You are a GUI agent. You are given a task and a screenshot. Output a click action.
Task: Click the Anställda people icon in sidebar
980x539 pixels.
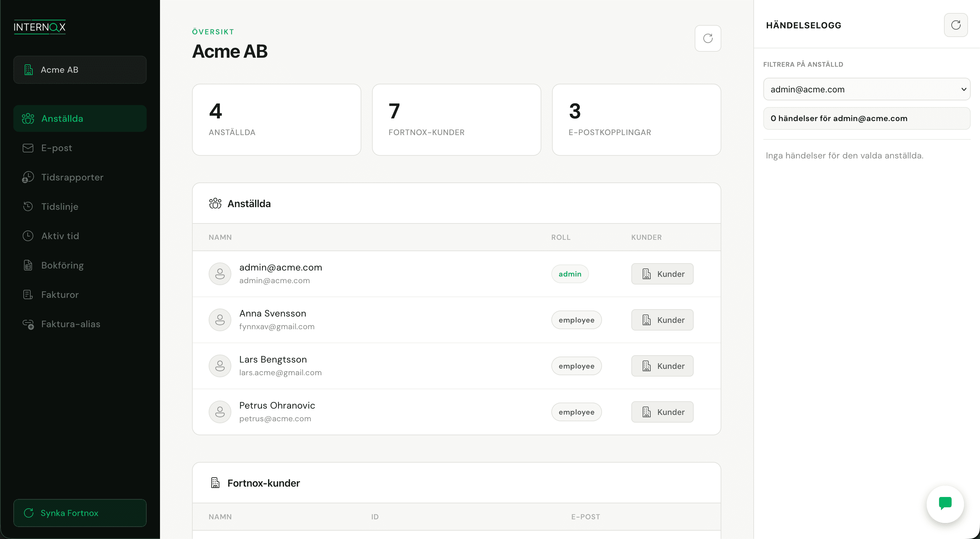click(x=28, y=118)
